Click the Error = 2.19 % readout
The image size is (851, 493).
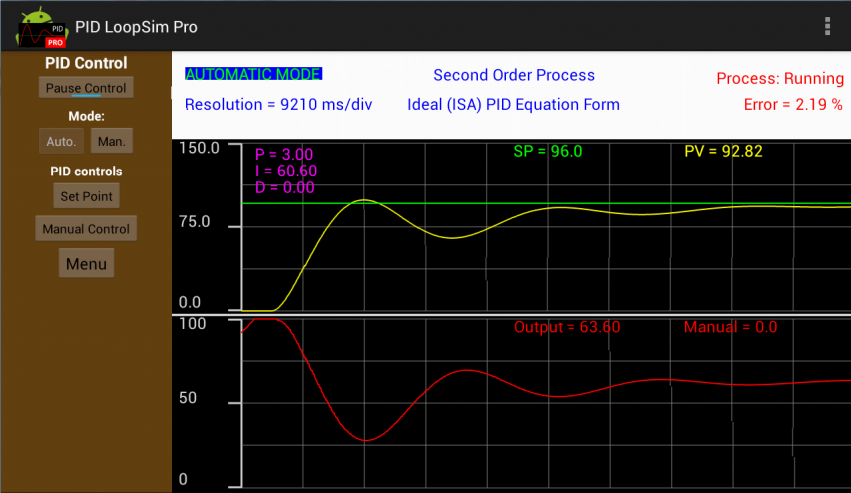pyautogui.click(x=793, y=104)
